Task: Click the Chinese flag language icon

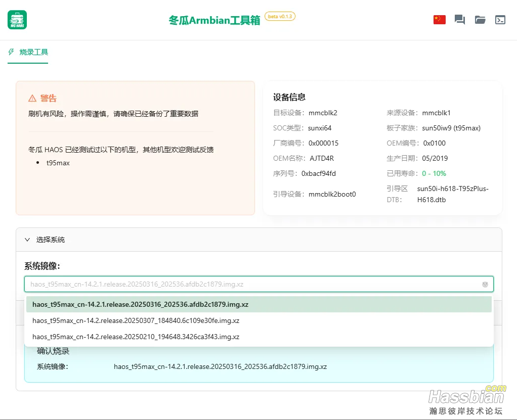Action: coord(439,20)
